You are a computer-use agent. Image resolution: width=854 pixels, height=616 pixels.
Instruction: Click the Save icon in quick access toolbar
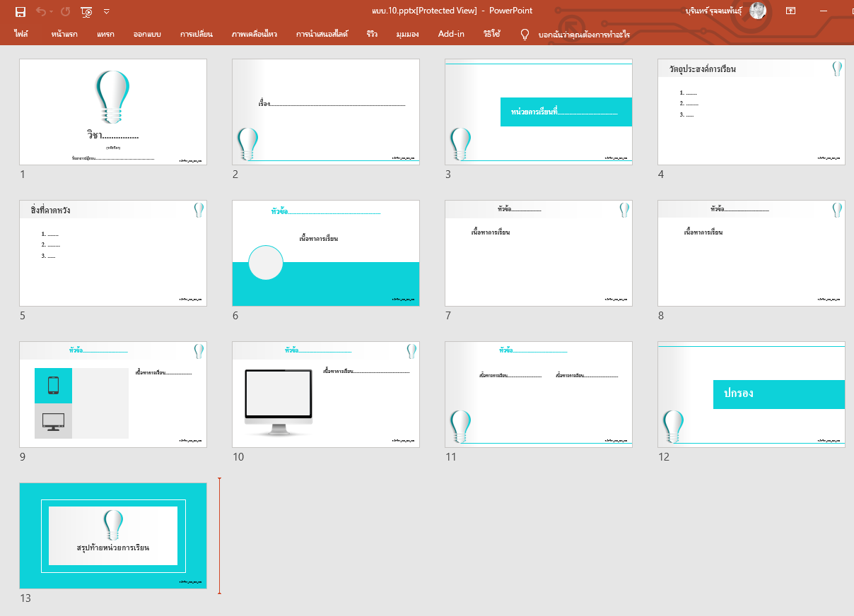coord(21,11)
